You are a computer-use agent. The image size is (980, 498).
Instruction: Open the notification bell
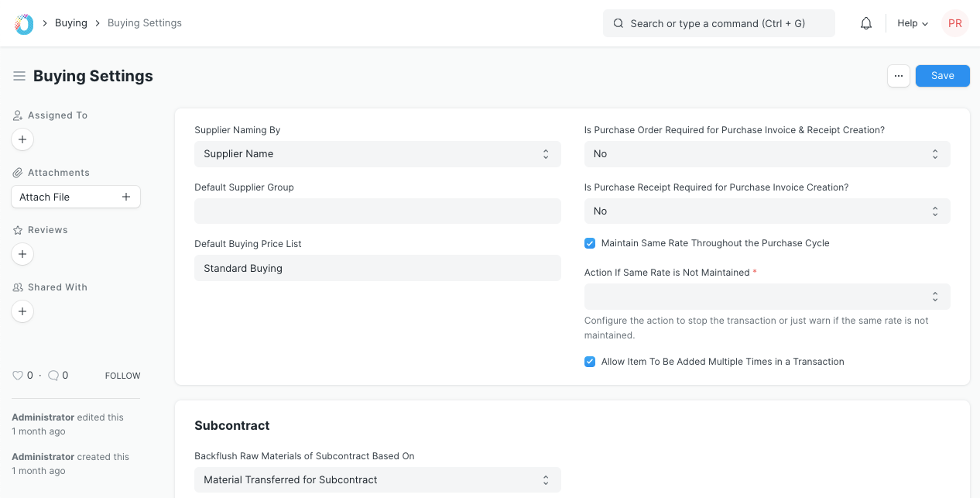865,23
